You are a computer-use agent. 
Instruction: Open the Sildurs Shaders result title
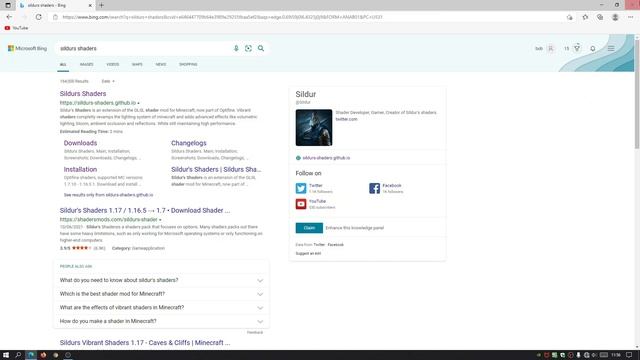(83, 93)
